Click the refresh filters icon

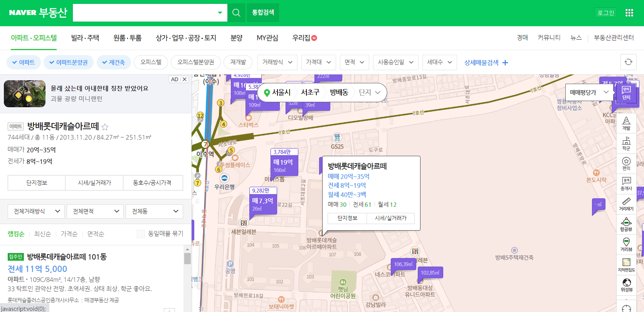tap(629, 62)
